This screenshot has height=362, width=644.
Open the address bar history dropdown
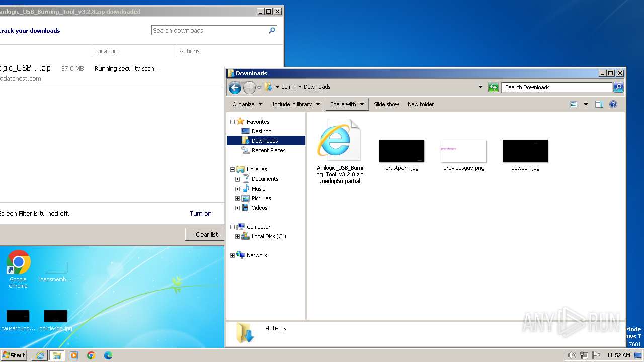(480, 87)
